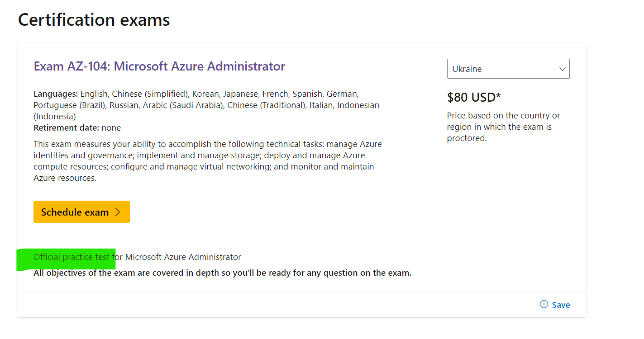Click the Schedule exam button
The width and height of the screenshot is (644, 339).
tap(81, 212)
